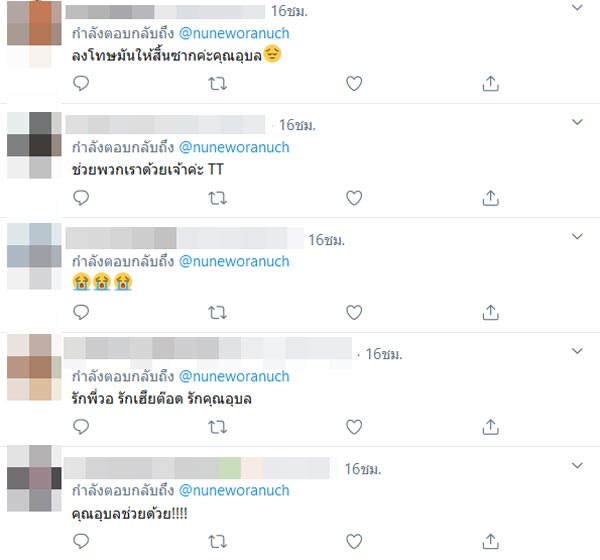600x560 pixels.
Task: Reply to the tweet asking คุณอุบล to punish
Action: pyautogui.click(x=81, y=83)
